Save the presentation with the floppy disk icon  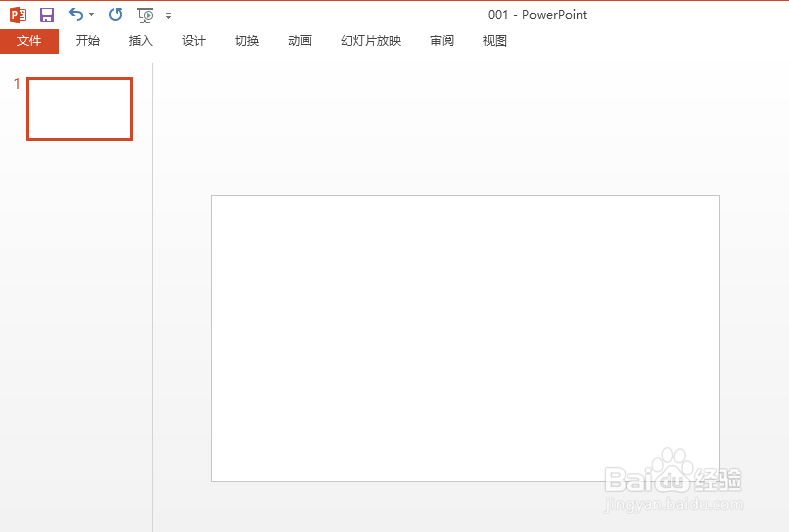tap(47, 15)
